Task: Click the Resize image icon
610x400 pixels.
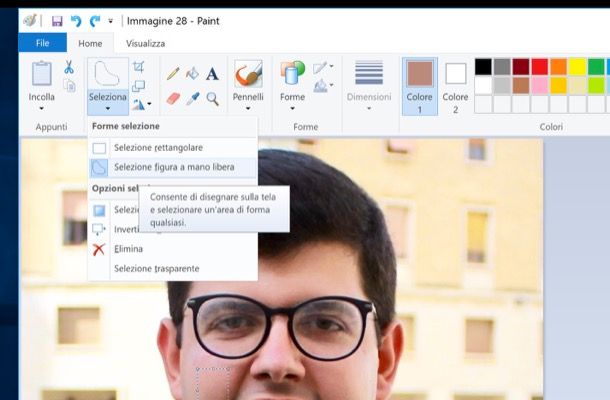Action: [138, 86]
